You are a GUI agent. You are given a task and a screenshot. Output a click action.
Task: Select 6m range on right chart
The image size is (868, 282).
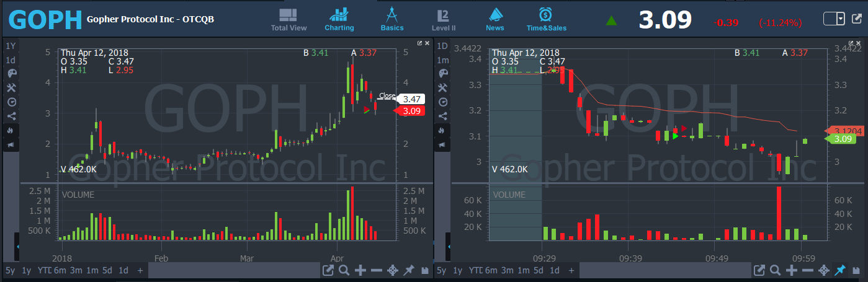coord(491,271)
